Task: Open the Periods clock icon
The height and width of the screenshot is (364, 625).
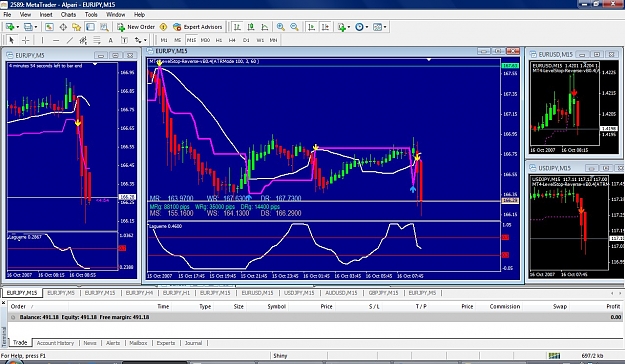Action: [360, 27]
